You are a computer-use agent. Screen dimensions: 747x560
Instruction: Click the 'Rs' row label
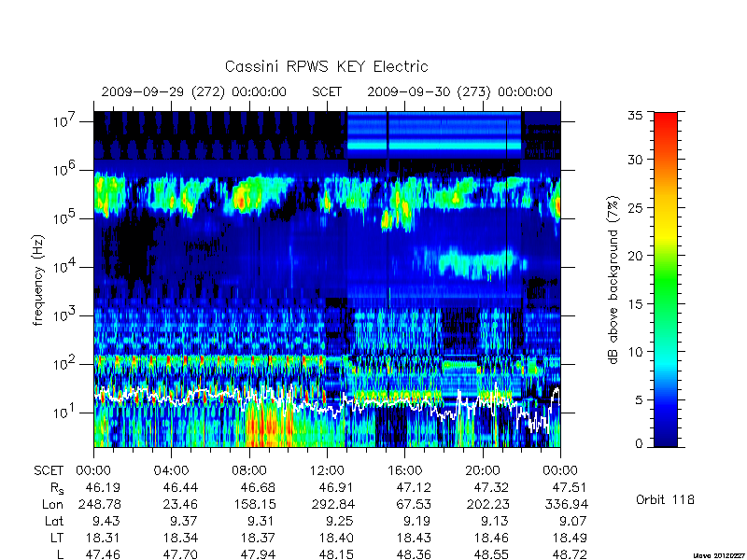coord(57,488)
